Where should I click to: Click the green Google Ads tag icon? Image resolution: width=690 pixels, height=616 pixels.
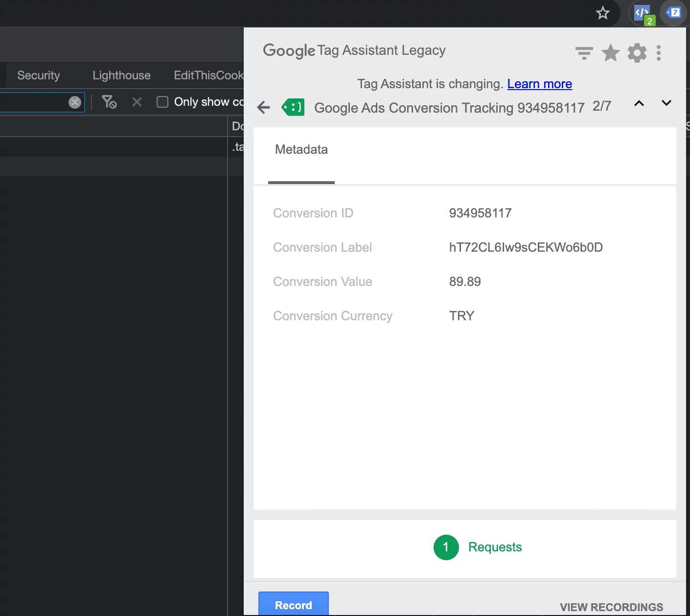coord(293,107)
